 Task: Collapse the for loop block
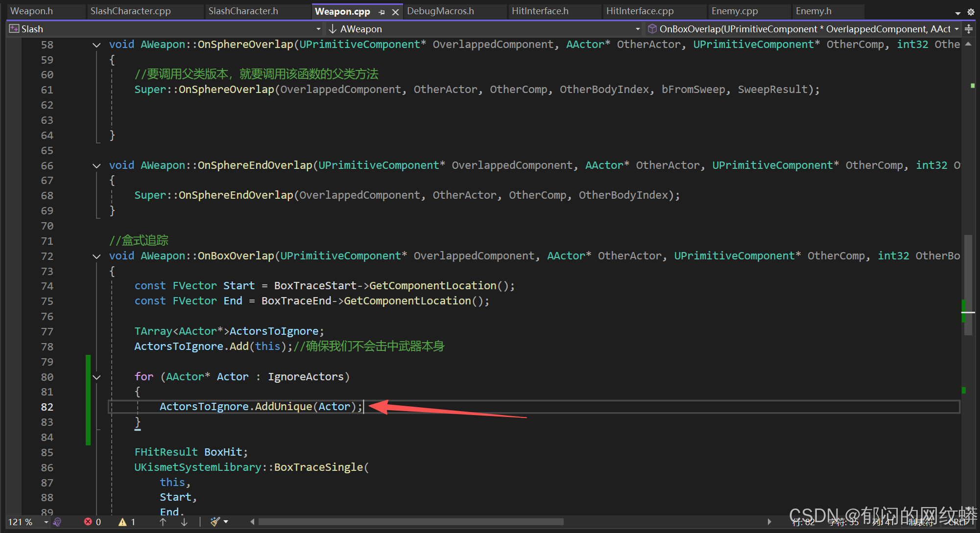pos(96,377)
